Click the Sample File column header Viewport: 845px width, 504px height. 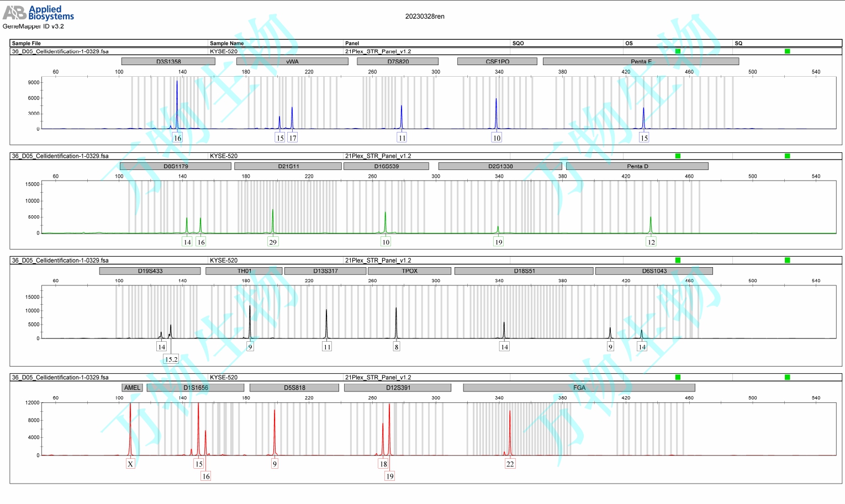point(27,43)
